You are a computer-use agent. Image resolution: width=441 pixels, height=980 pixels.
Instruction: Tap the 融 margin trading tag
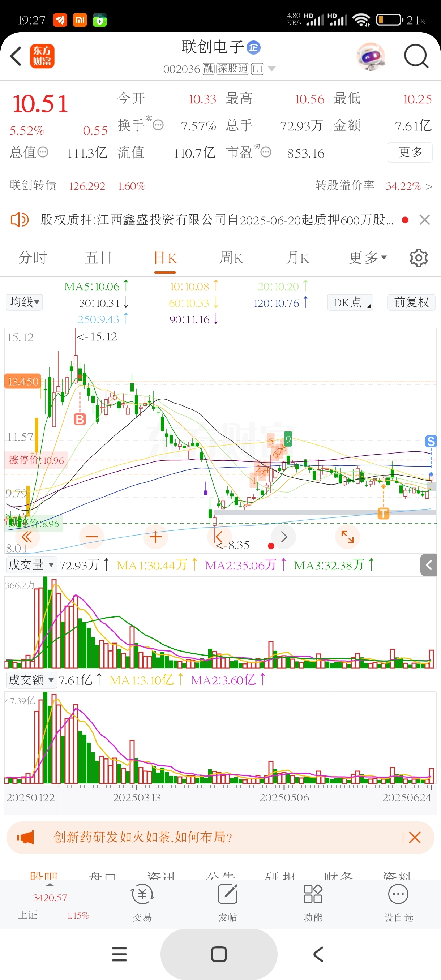click(x=208, y=69)
